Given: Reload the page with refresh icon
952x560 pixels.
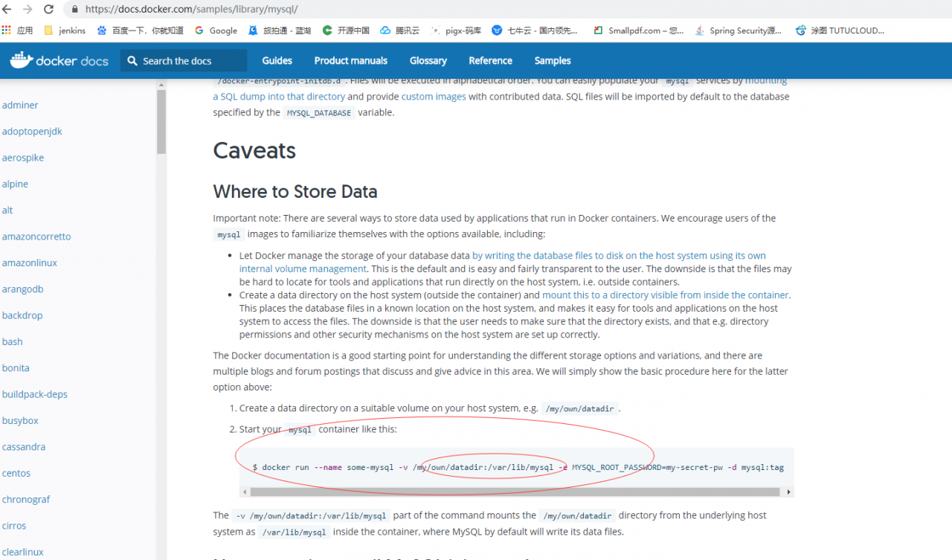Looking at the screenshot, I should 48,10.
